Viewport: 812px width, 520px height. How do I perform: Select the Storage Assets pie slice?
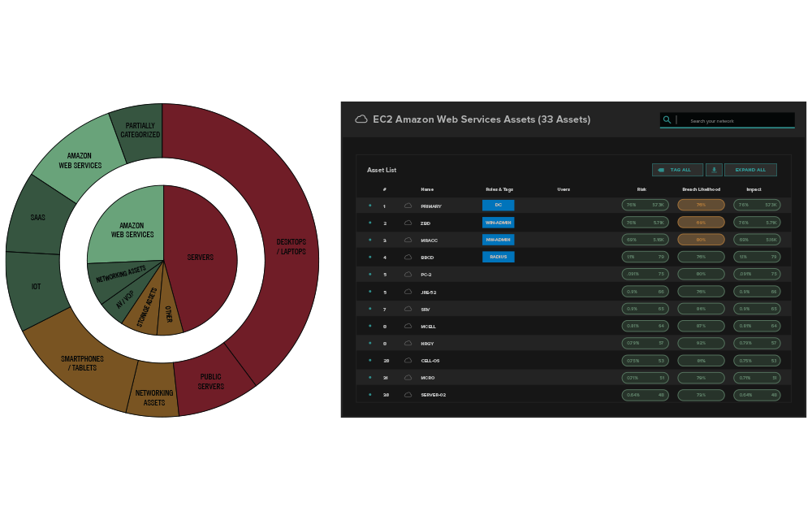146,308
